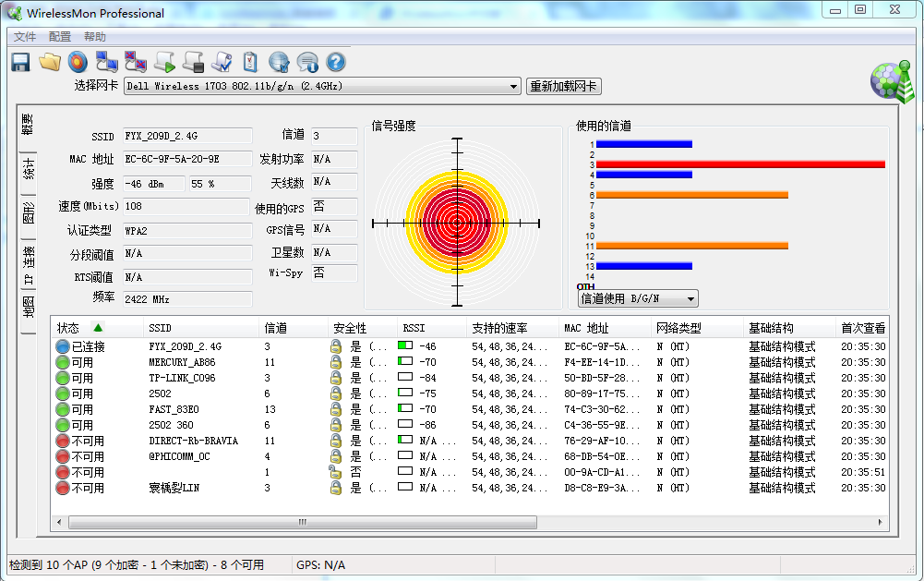This screenshot has width=924, height=581.
Task: Click the 认证类型 field showing WPA2
Action: click(187, 231)
